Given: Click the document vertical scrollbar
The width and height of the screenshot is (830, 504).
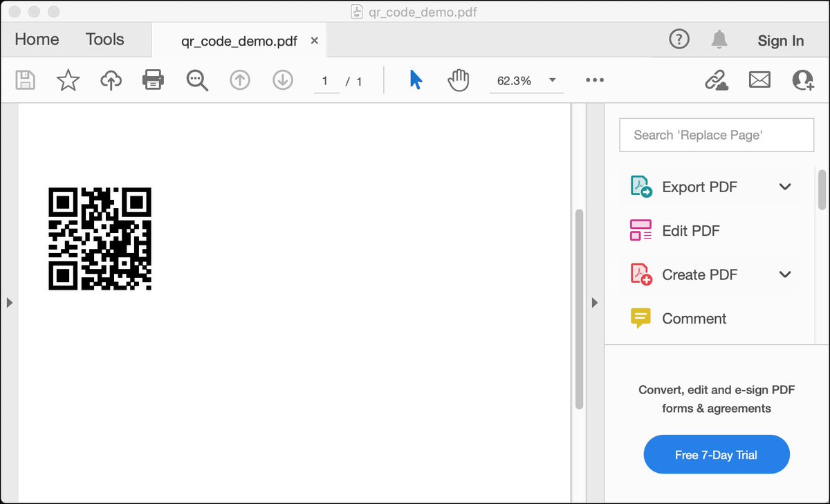Looking at the screenshot, I should click(580, 308).
